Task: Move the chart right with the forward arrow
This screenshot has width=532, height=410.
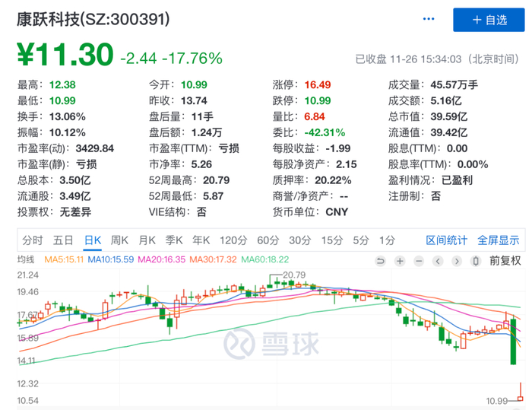Action: [457, 261]
